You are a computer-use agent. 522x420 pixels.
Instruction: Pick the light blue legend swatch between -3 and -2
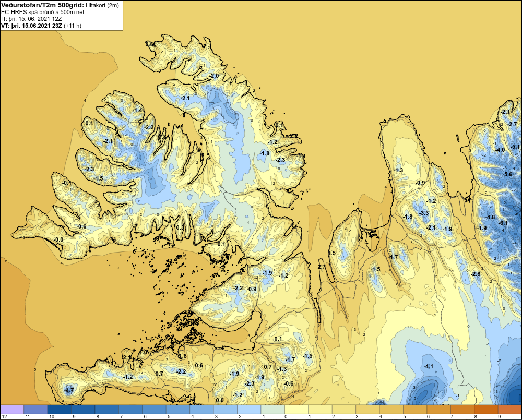coord(226,409)
